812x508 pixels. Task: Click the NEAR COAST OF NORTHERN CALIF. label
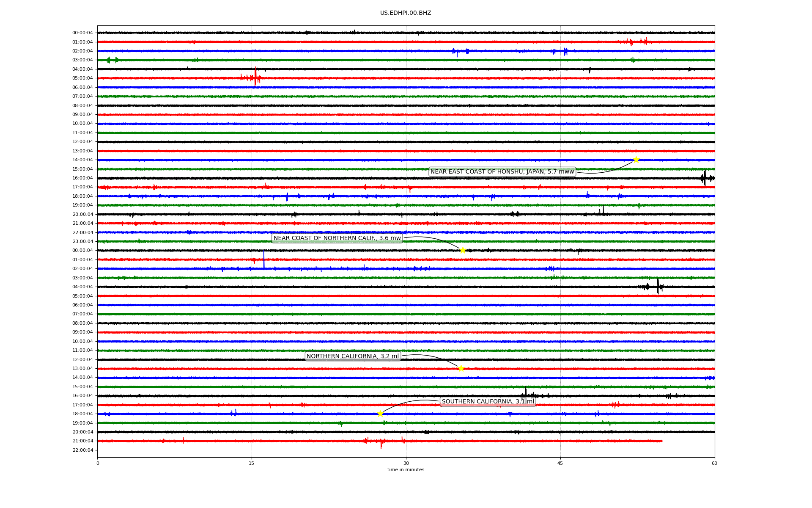tap(337, 238)
